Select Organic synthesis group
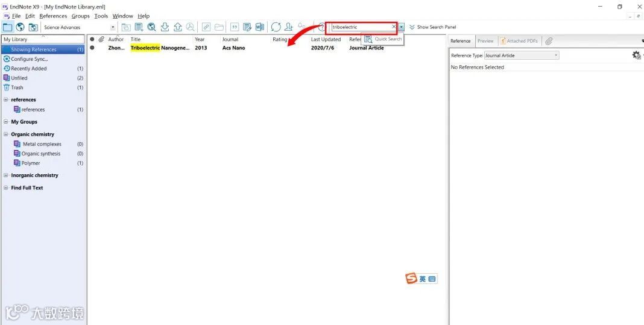The width and height of the screenshot is (644, 325). [x=43, y=154]
